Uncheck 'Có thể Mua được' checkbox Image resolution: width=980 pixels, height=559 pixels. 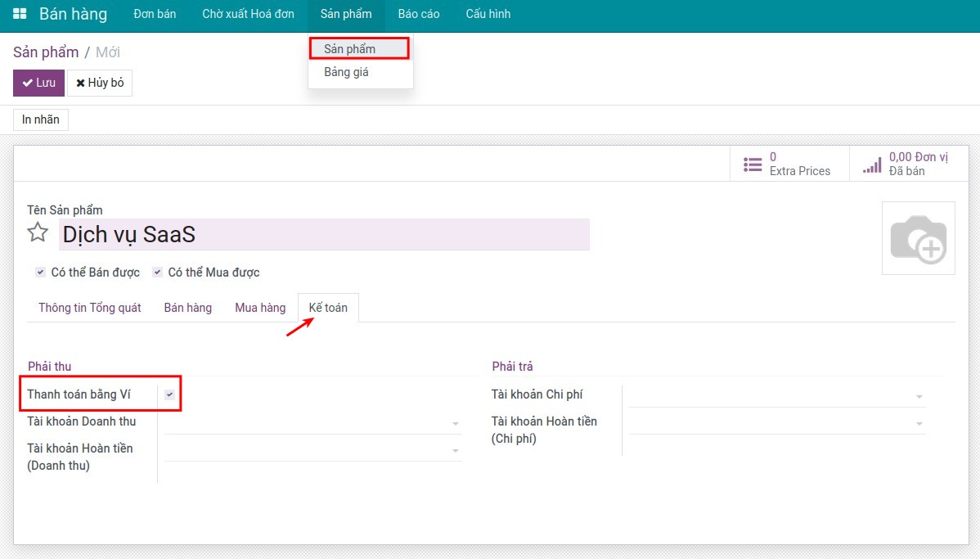[x=157, y=273]
